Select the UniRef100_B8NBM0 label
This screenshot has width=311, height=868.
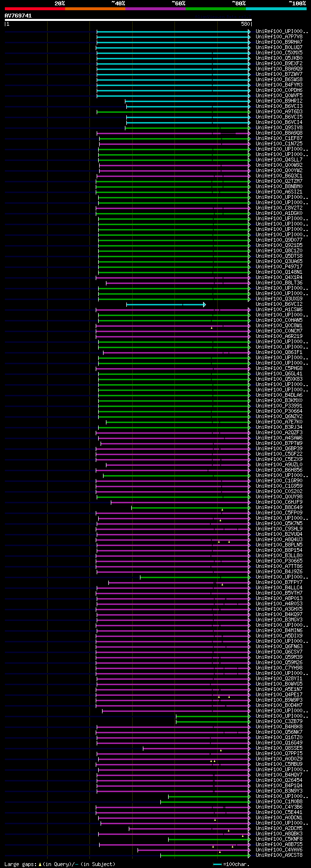279,186
